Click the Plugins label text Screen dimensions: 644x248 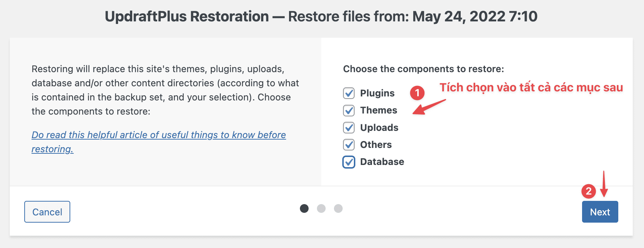point(377,93)
